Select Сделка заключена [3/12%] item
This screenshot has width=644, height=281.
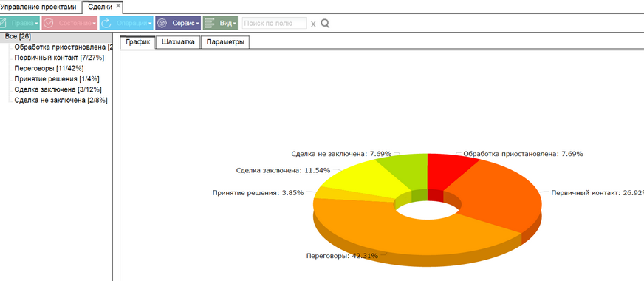(58, 89)
